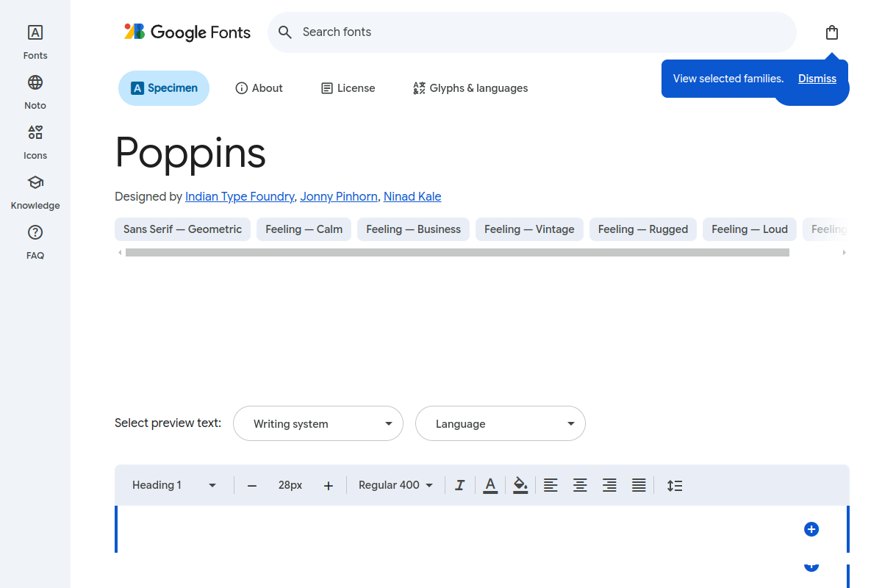The width and height of the screenshot is (882, 588).
Task: Switch to the Glyphs & languages tab
Action: coord(470,87)
